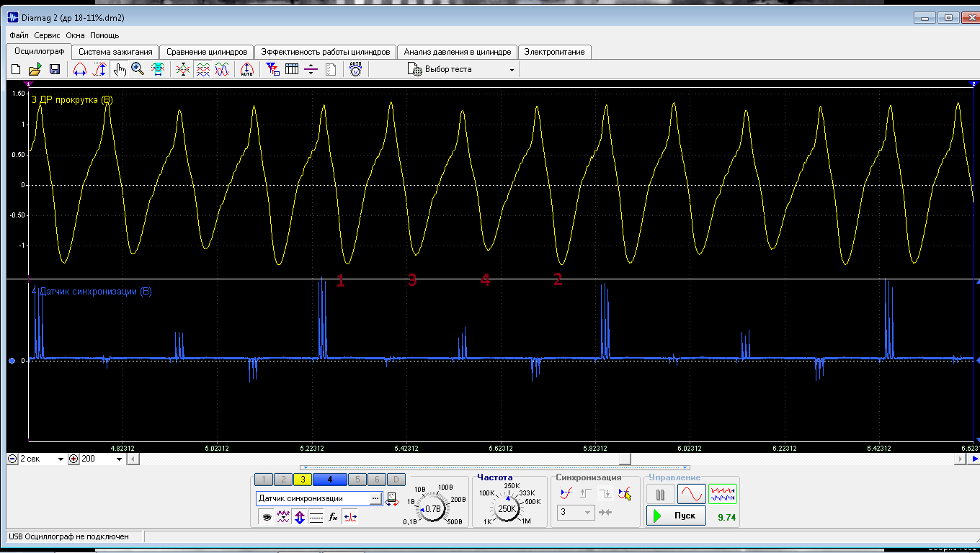
Task: Click the vertical stretch arrows icon
Action: click(x=100, y=69)
